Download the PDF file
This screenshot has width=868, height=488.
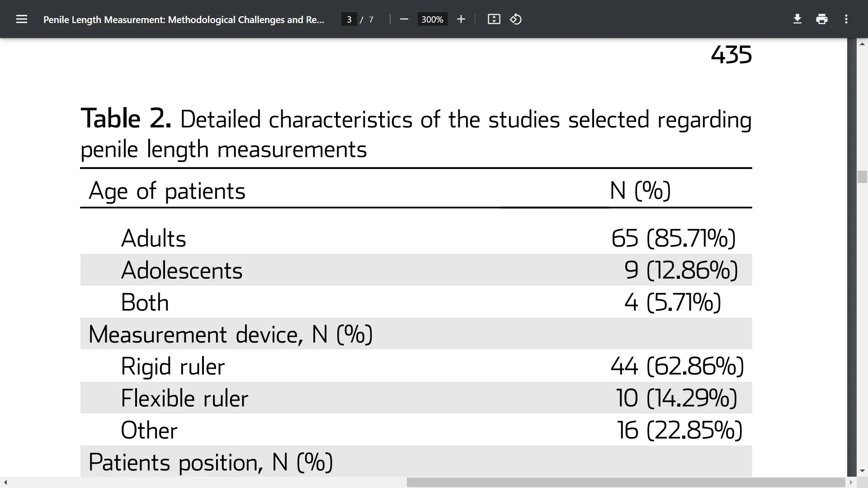click(x=797, y=19)
